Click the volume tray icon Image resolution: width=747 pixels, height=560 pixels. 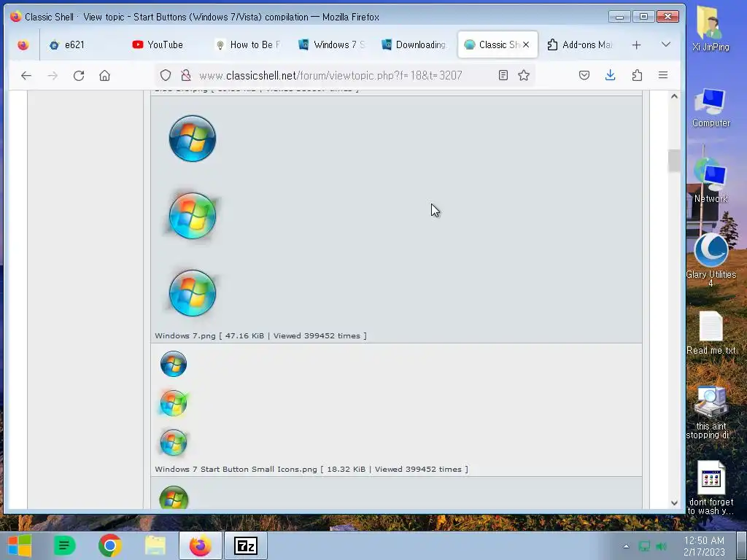661,546
